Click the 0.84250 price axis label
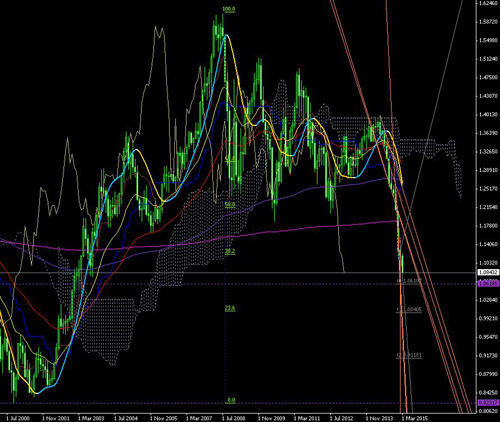The image size is (500, 422). tap(488, 393)
